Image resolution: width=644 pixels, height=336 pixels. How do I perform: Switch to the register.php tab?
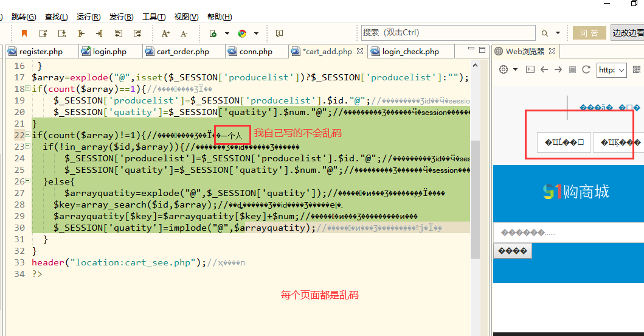click(x=41, y=51)
